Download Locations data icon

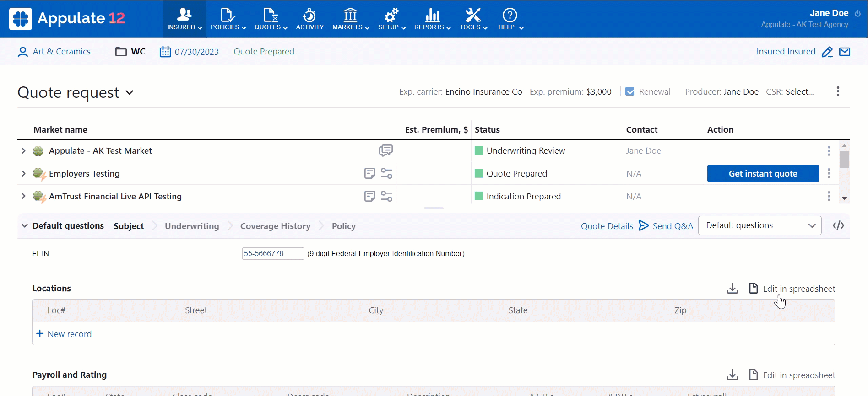(x=732, y=288)
